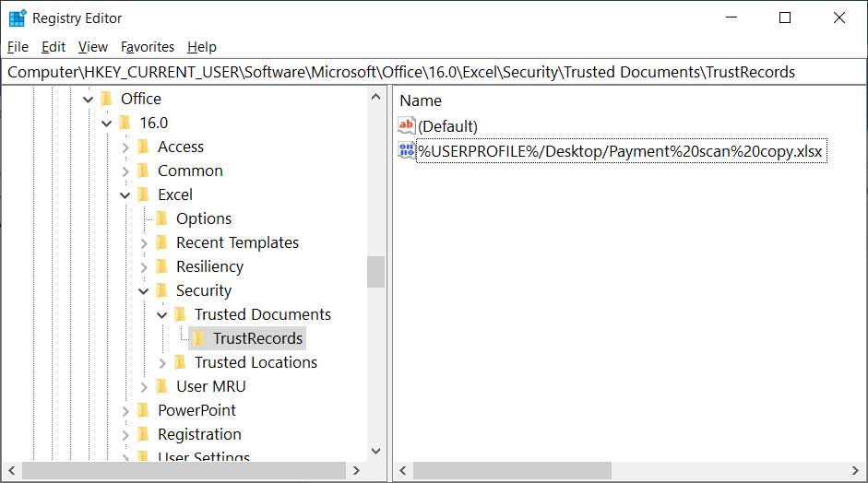Select the Recent Templates key label
This screenshot has width=868, height=483.
(x=237, y=243)
